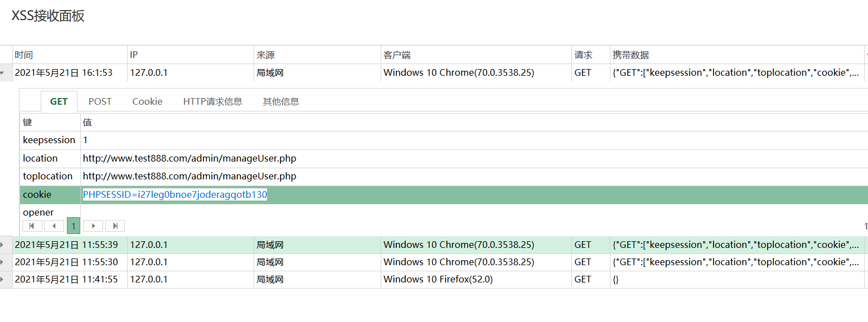Expand the 11:41:55 Firefox record row

[3, 280]
